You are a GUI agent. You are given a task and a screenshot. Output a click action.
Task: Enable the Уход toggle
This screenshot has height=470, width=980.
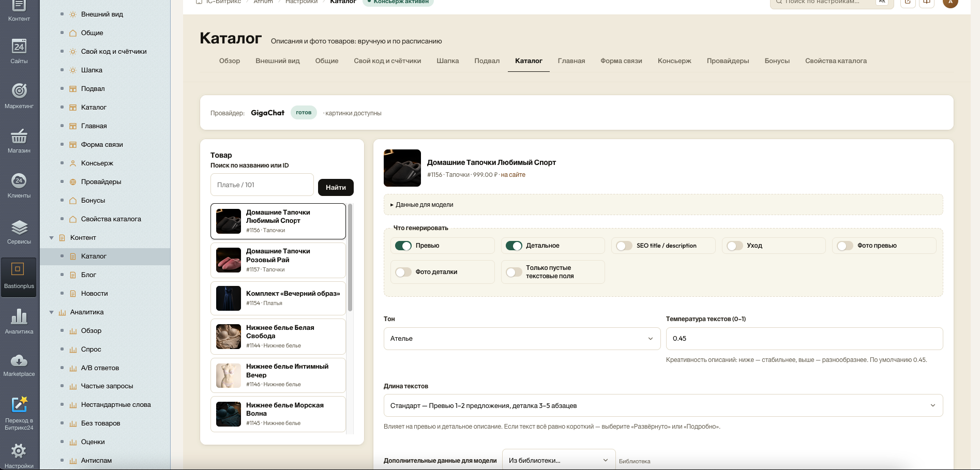click(x=734, y=246)
